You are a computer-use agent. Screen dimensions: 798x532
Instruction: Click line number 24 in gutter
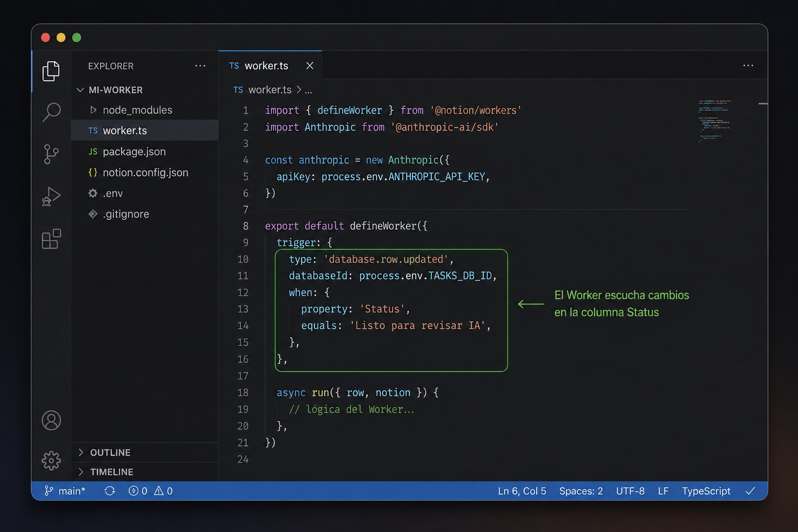[243, 459]
